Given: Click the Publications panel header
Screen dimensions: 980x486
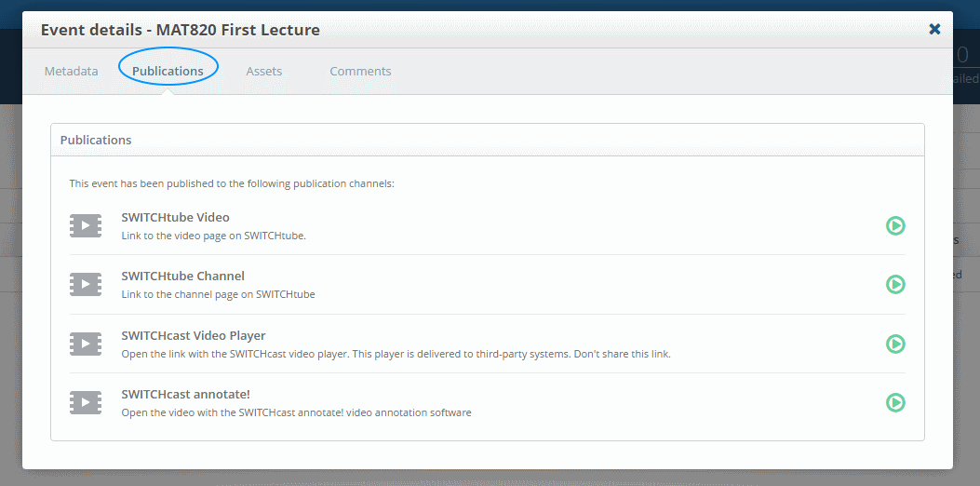Looking at the screenshot, I should (x=488, y=140).
